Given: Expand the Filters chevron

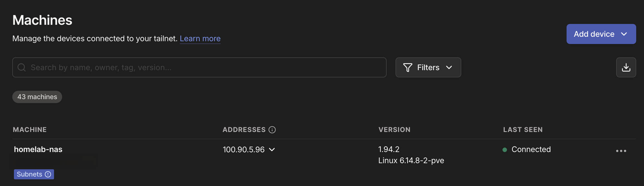Looking at the screenshot, I should 449,67.
